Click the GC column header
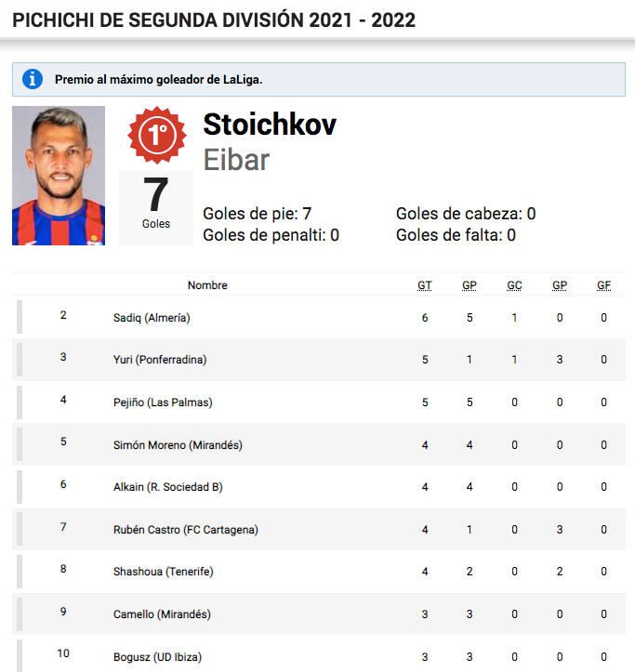 tap(514, 285)
